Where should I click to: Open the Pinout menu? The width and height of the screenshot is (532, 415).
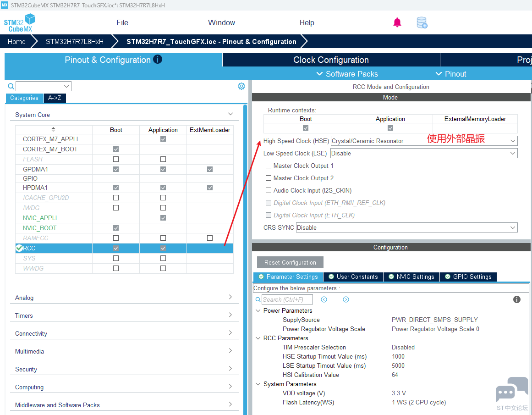(451, 74)
